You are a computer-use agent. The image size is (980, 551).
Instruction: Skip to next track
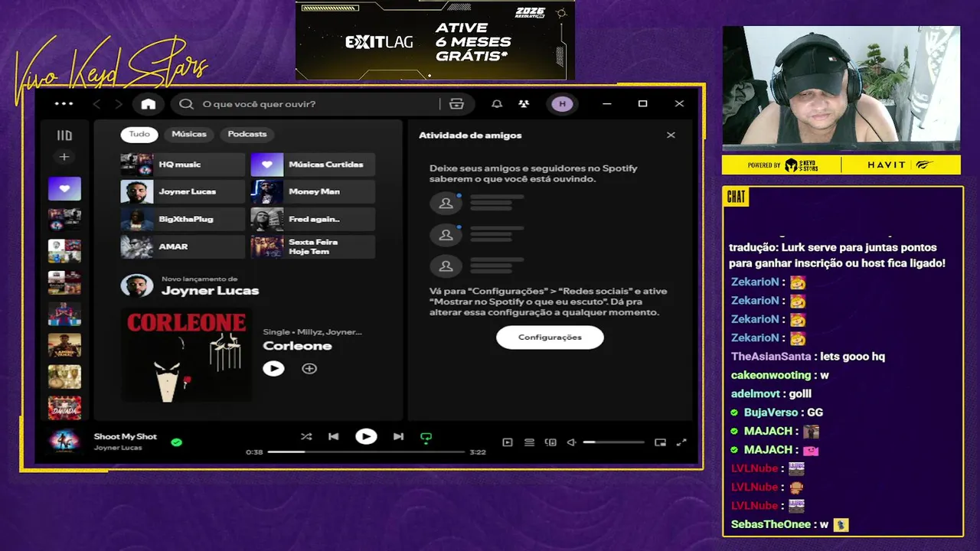[x=398, y=437]
